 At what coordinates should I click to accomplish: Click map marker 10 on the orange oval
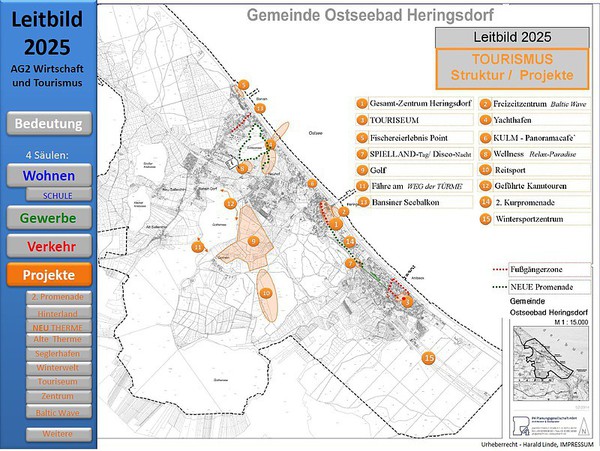(x=266, y=293)
